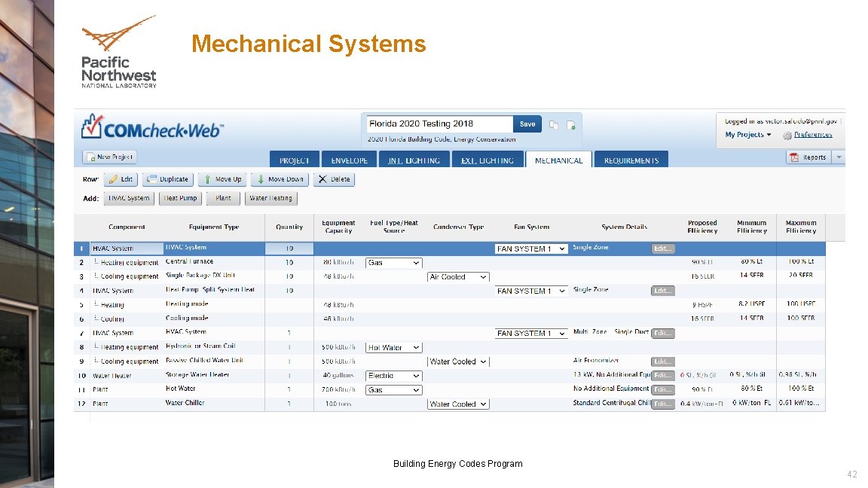
Task: Click the new document icon right of Save
Action: click(571, 124)
